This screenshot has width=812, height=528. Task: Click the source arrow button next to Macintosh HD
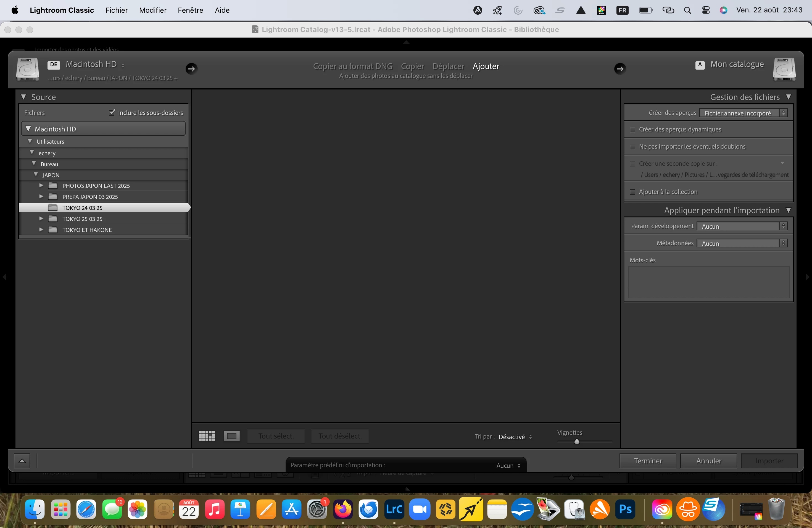pos(191,68)
